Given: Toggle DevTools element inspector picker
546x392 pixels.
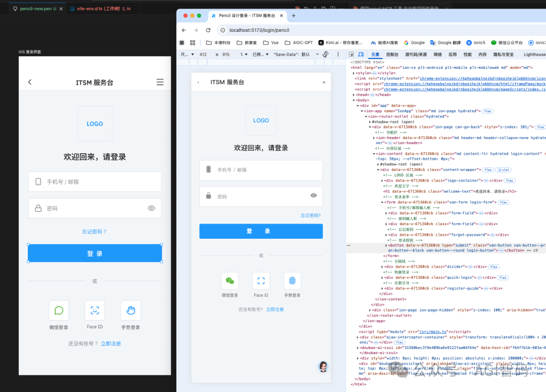Looking at the screenshot, I should click(x=351, y=54).
